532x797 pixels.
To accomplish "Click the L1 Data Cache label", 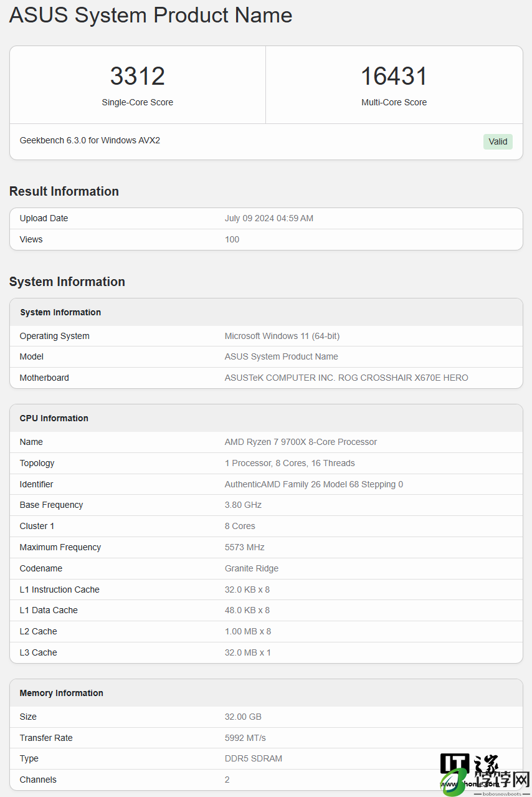I will coord(49,610).
